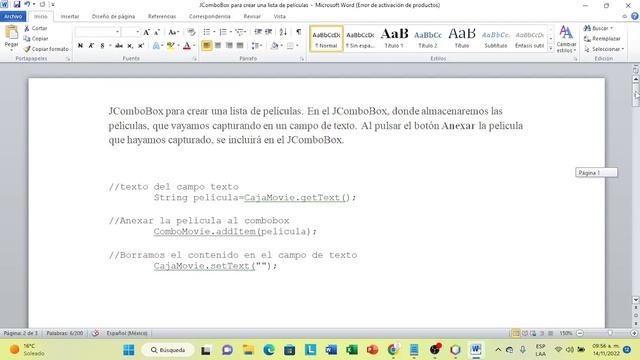Viewport: 640px width, 360px height.
Task: Open the Cambiar estilos menu
Action: (x=566, y=39)
